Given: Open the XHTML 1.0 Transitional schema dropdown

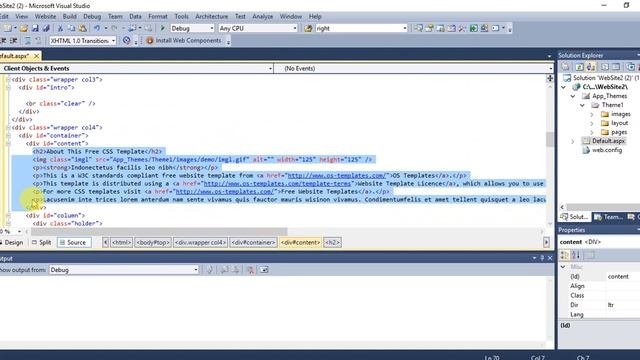Looking at the screenshot, I should tap(113, 40).
